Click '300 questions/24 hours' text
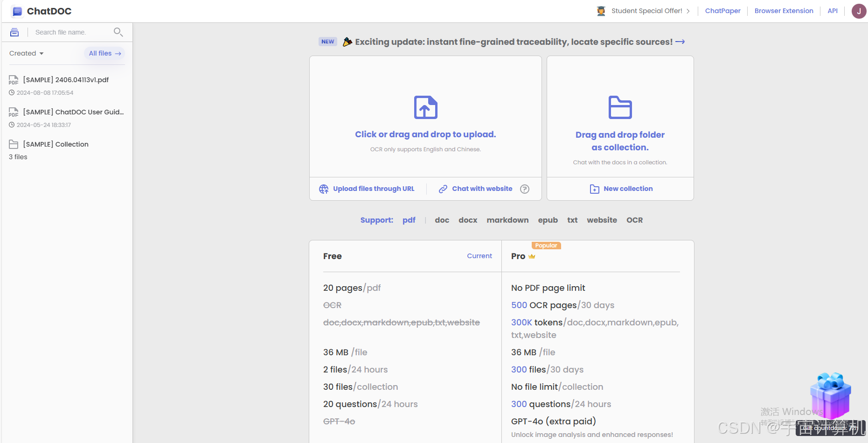 click(561, 404)
